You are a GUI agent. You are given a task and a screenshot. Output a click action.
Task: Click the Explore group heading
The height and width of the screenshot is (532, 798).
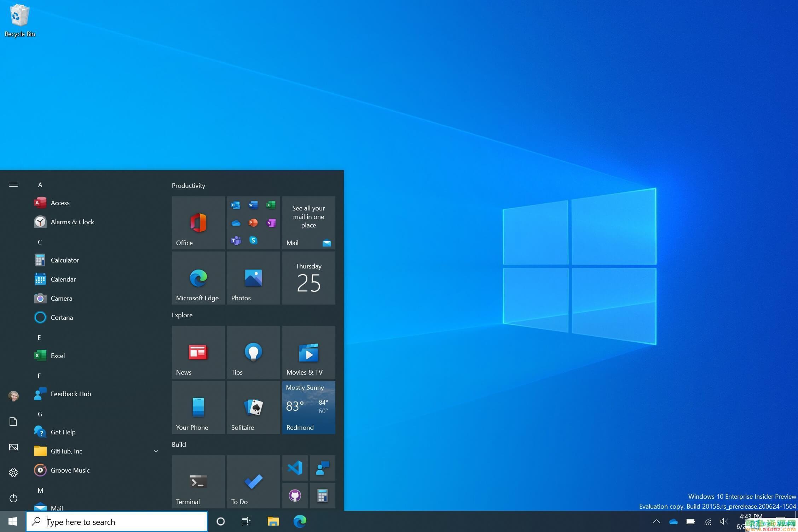click(182, 315)
